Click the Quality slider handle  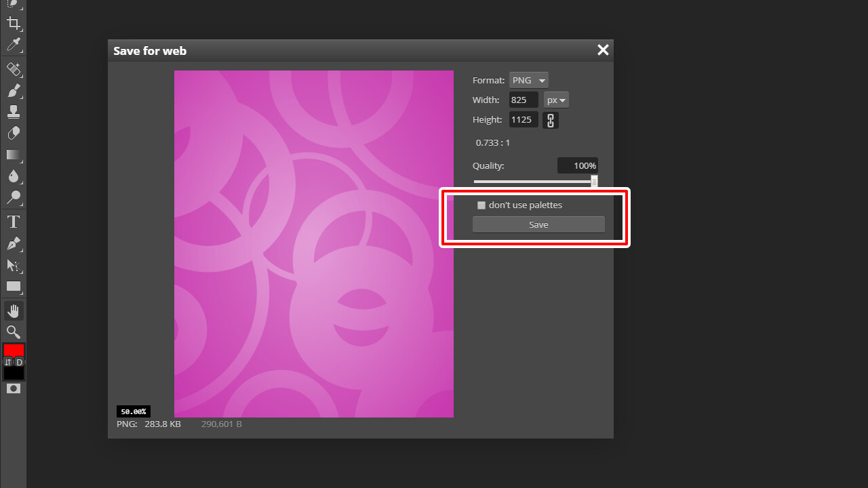pyautogui.click(x=594, y=182)
